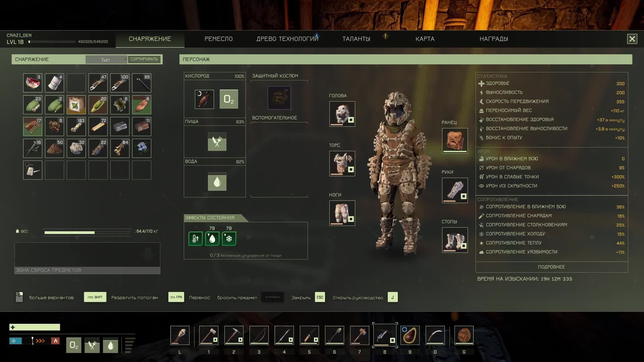Click the temperature status effect icon
The width and height of the screenshot is (644, 362).
(196, 239)
